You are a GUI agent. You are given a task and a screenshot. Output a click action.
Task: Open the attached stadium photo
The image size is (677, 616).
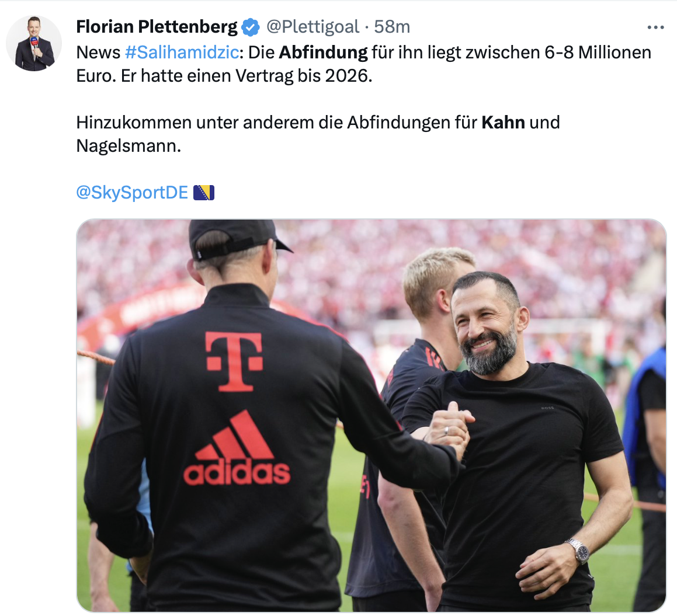pos(372,415)
